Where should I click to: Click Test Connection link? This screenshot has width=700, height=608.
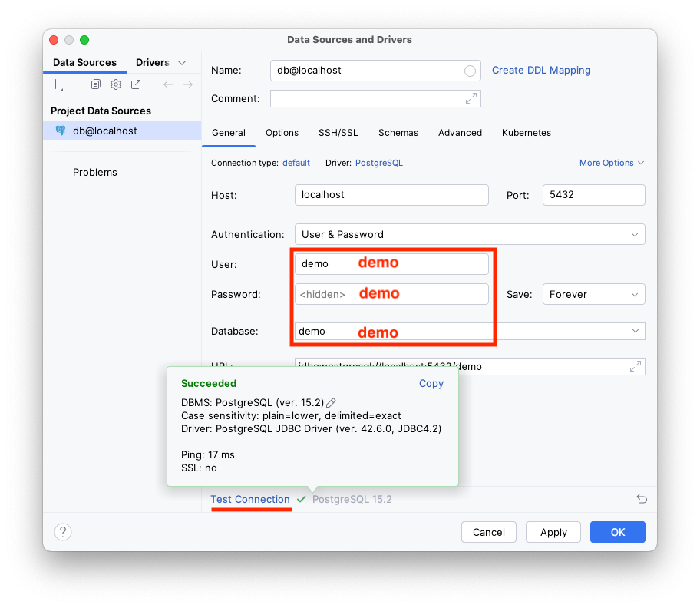pyautogui.click(x=250, y=499)
